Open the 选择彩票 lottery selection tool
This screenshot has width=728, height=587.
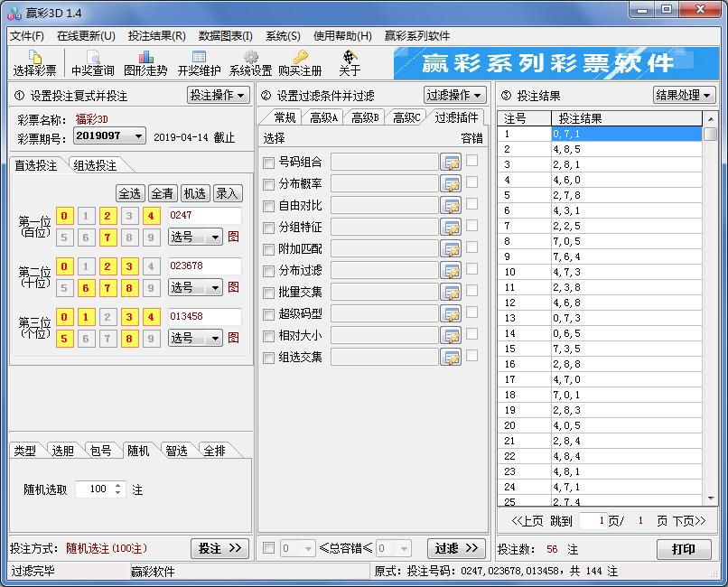point(33,61)
